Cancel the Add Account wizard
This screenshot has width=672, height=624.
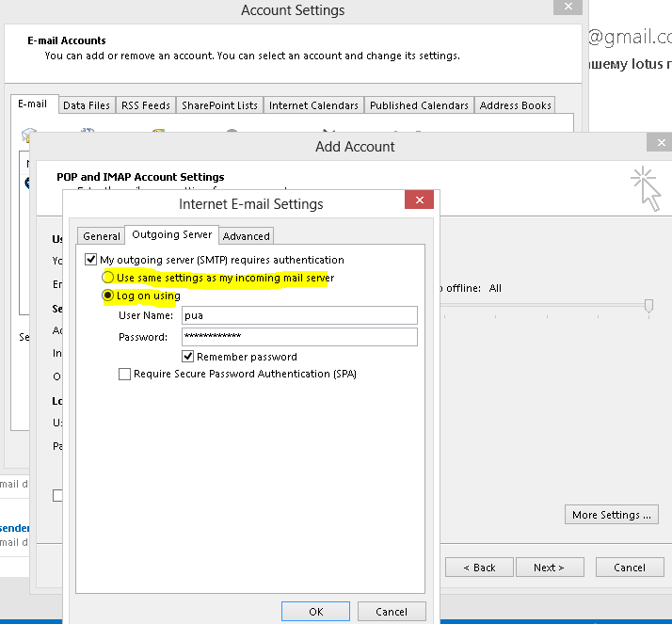pyautogui.click(x=629, y=568)
